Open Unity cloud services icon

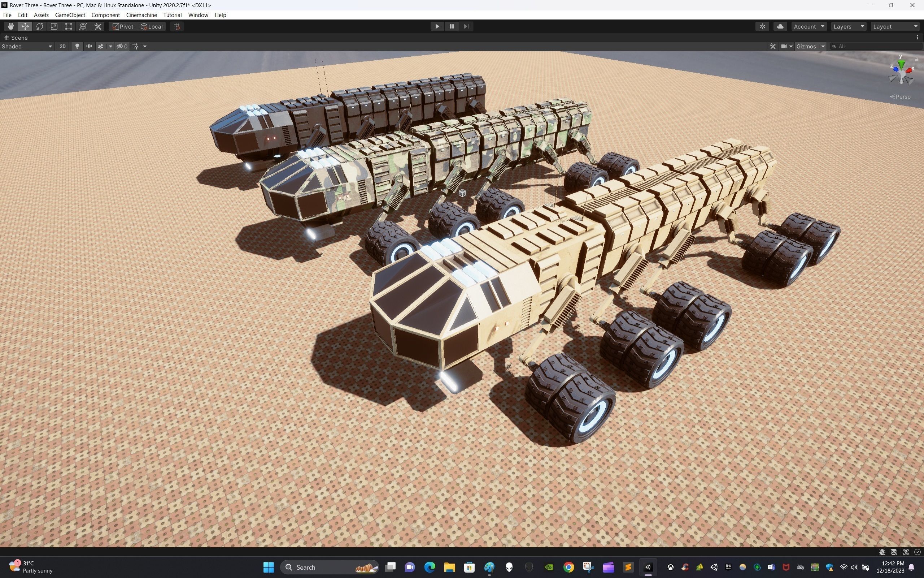[780, 26]
